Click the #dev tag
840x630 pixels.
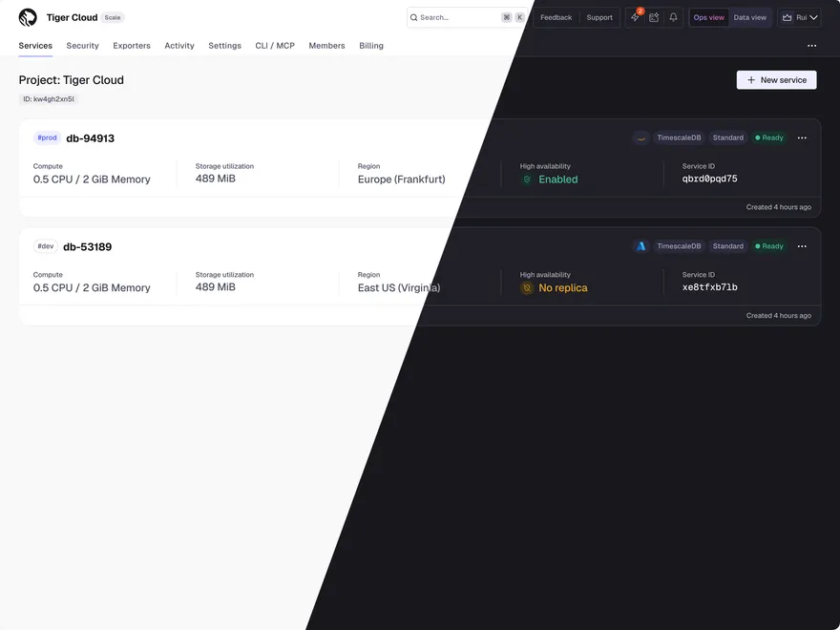pos(46,246)
